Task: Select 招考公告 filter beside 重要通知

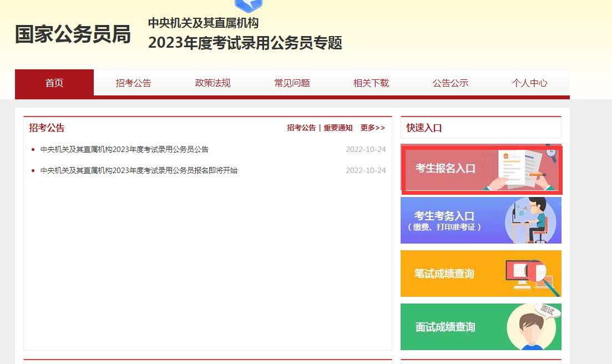Action: coord(301,128)
